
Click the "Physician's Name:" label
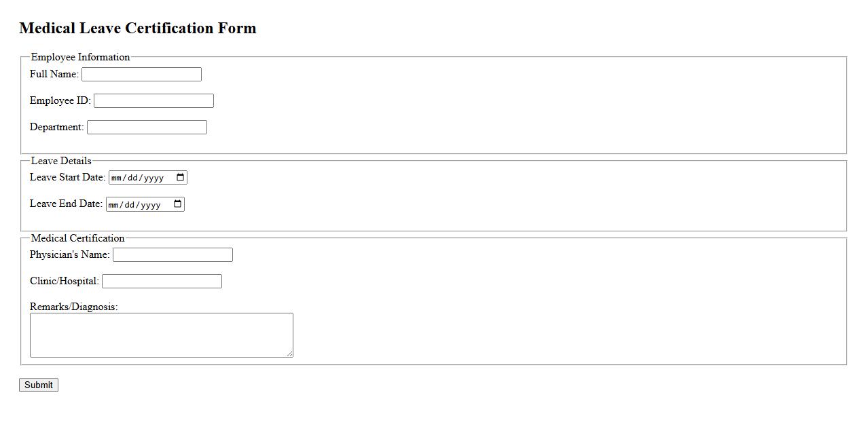pos(70,254)
